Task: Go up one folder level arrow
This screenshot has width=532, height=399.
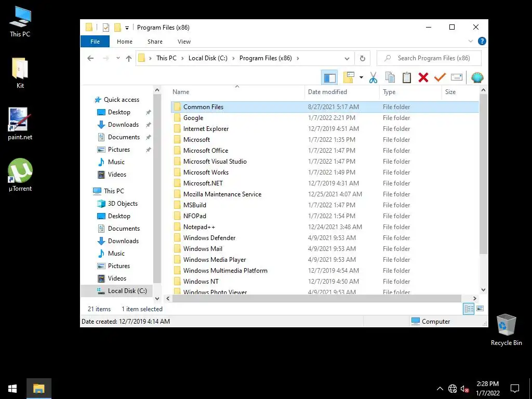Action: pos(129,58)
